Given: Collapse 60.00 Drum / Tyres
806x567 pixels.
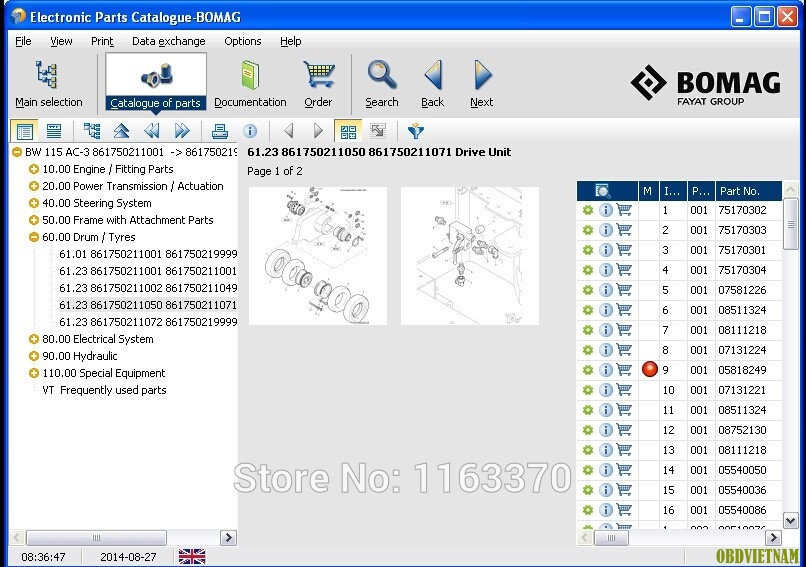Looking at the screenshot, I should pyautogui.click(x=34, y=237).
